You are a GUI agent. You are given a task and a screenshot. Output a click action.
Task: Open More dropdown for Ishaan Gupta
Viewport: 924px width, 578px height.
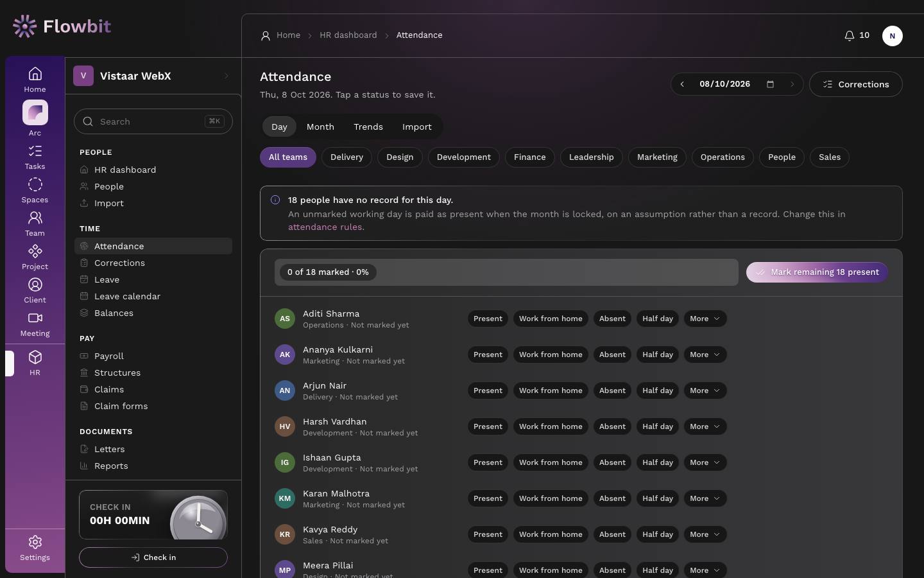[705, 462]
